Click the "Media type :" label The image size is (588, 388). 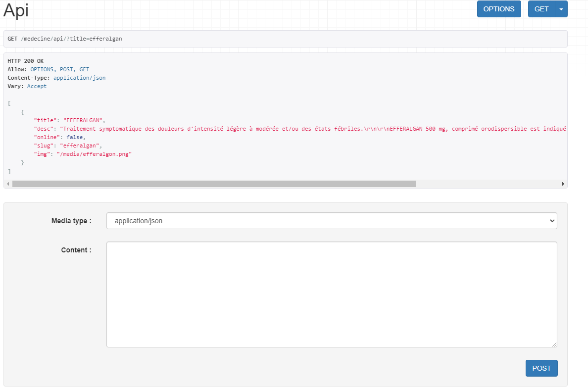71,221
